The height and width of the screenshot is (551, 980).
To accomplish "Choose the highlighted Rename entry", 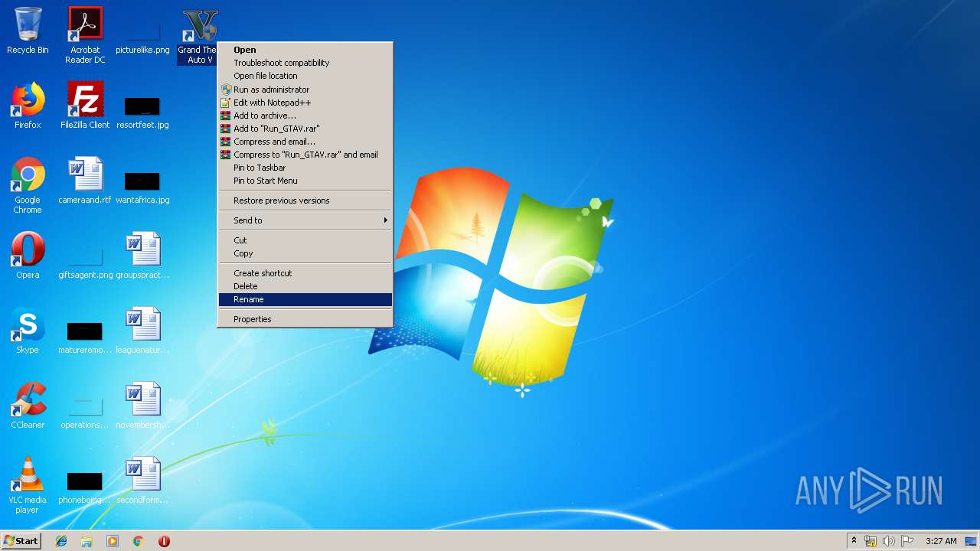I will [305, 299].
